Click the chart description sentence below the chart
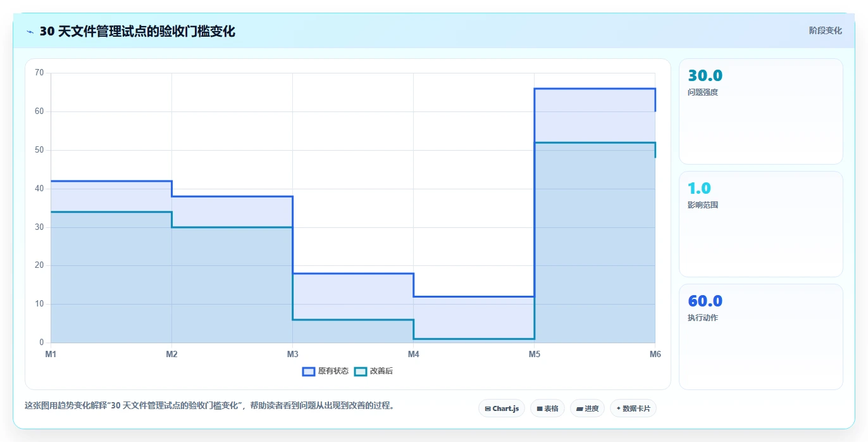Image resolution: width=868 pixels, height=442 pixels. coord(209,406)
